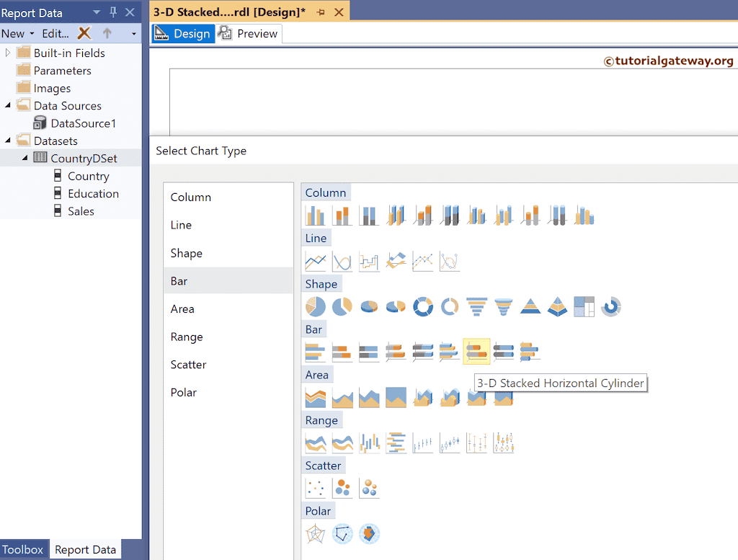Open the Report Data window options dropdown
This screenshot has width=738, height=560.
(x=97, y=12)
